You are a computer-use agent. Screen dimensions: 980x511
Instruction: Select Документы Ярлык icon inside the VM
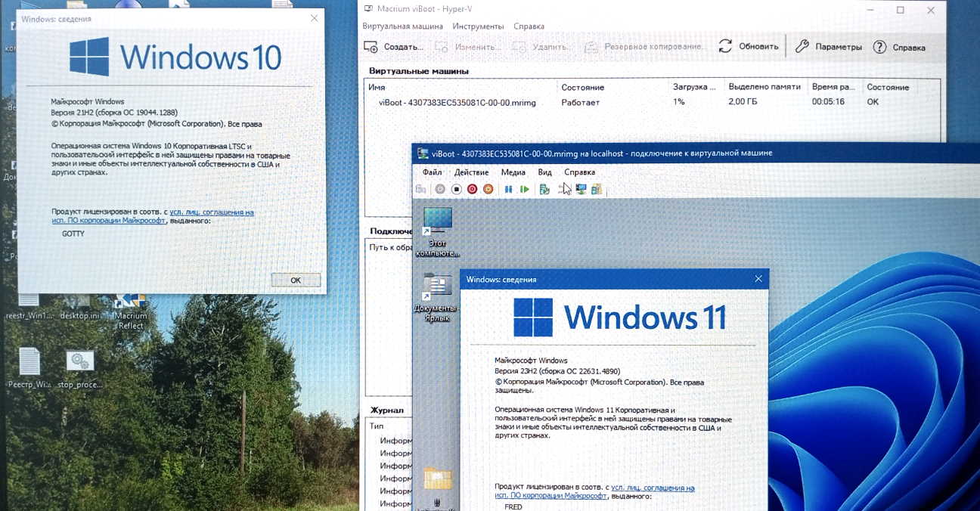[x=436, y=297]
